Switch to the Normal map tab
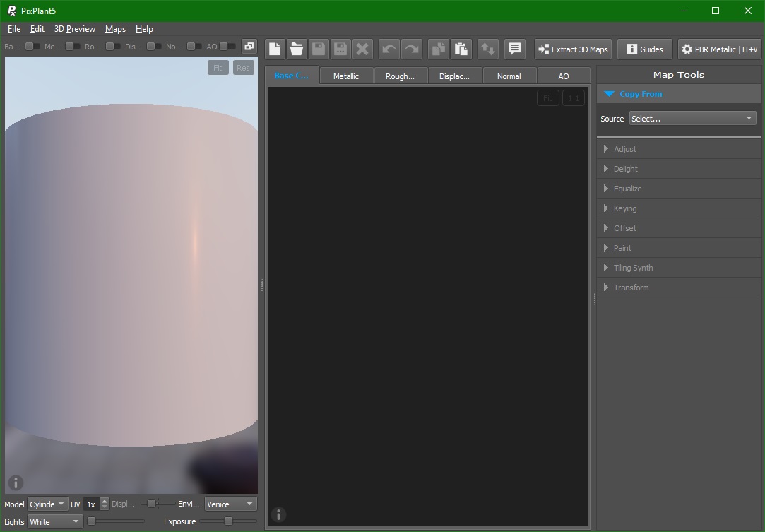Image resolution: width=765 pixels, height=532 pixels. pyautogui.click(x=509, y=76)
